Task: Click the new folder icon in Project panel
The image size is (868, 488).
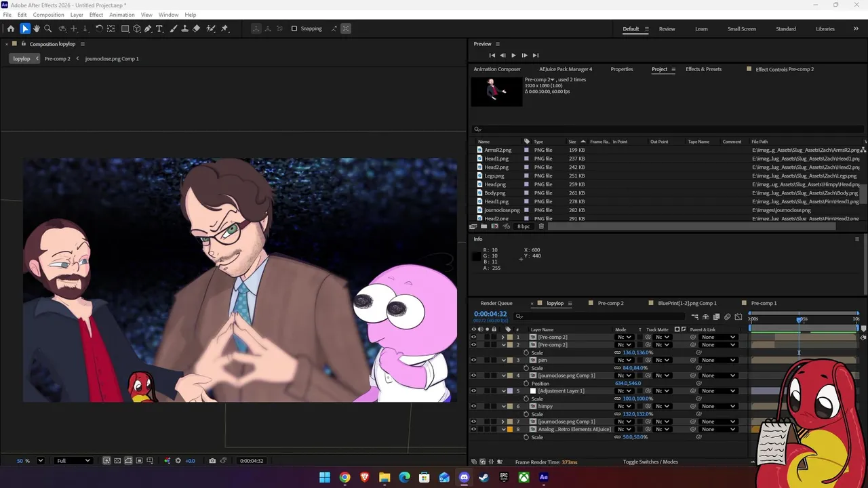Action: (x=484, y=226)
